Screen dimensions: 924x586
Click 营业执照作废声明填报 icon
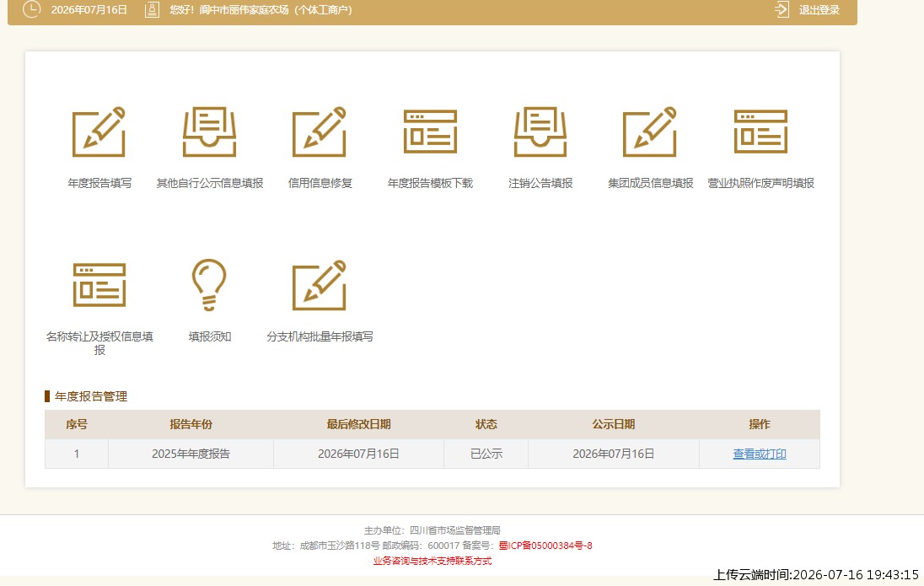760,132
